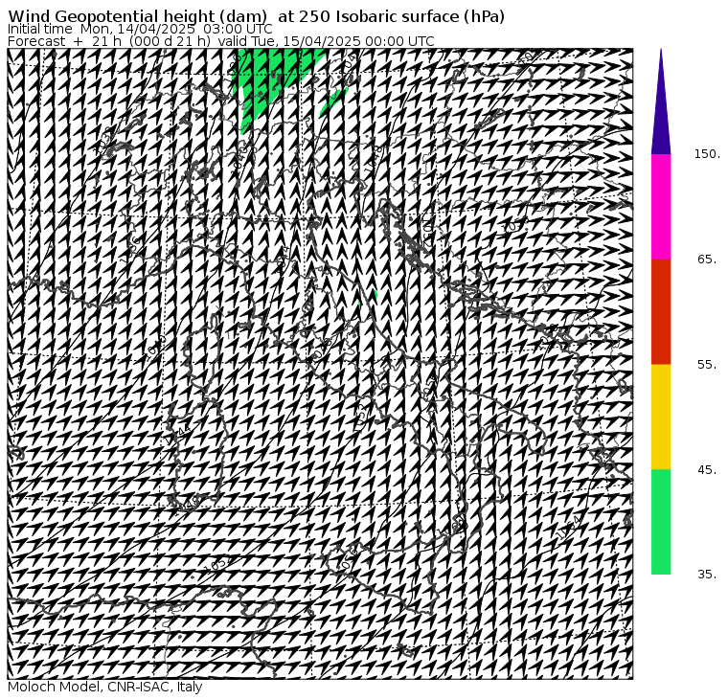This screenshot has height=700, width=728.
Task: Click the legend value label 150.
Action: (x=707, y=154)
